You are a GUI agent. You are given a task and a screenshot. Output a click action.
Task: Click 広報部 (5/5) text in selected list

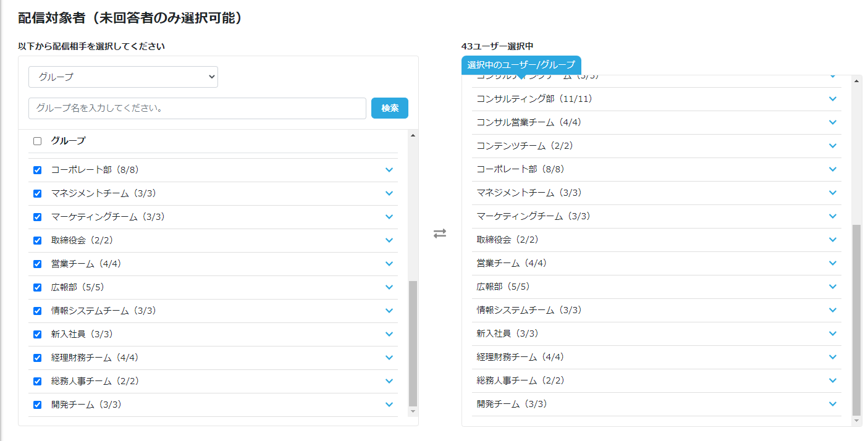[x=503, y=287]
